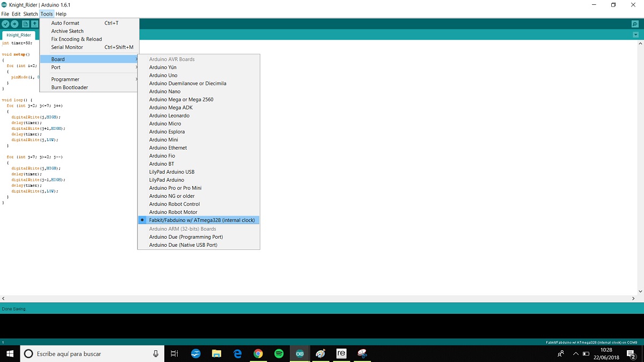Viewport: 644px width, 362px height.
Task: Switch to the Knight_Rider tab
Action: [x=19, y=35]
